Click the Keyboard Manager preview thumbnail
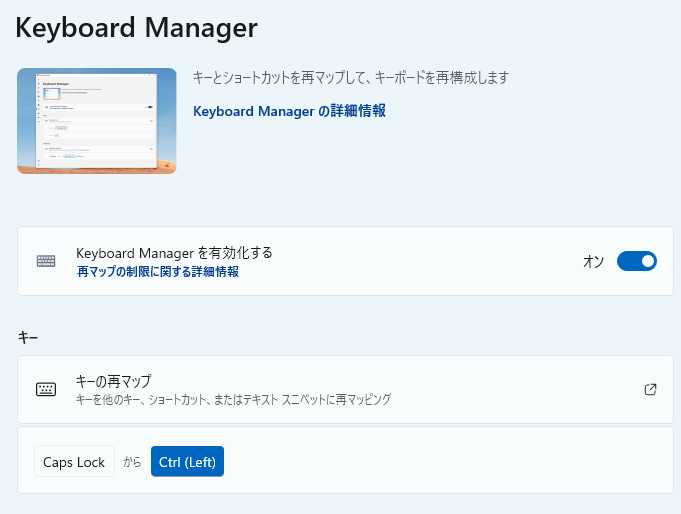 (97, 121)
